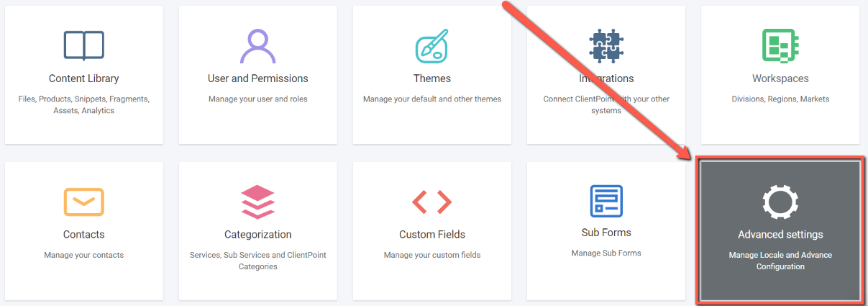
Task: Click 'Manage Sub Forms' description text
Action: tap(606, 253)
